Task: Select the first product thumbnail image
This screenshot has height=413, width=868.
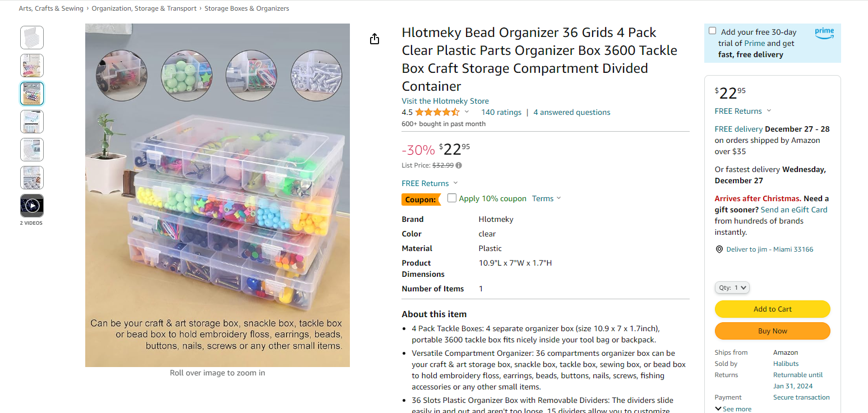Action: pos(32,38)
